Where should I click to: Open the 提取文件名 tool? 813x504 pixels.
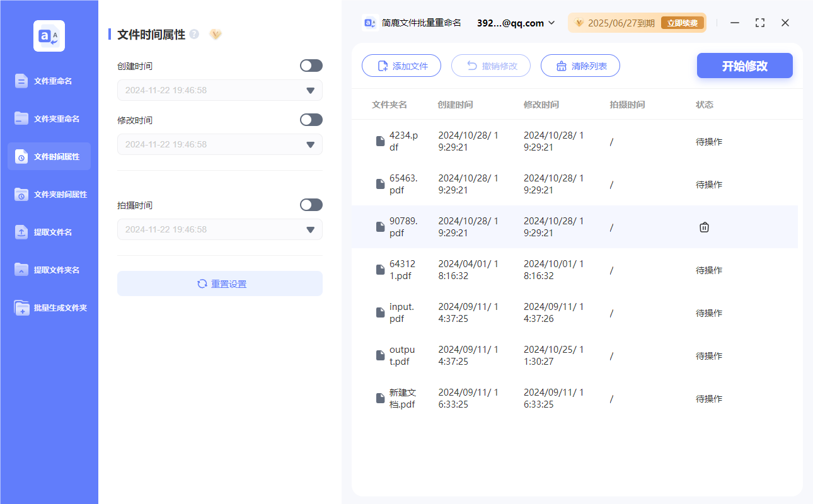click(49, 232)
